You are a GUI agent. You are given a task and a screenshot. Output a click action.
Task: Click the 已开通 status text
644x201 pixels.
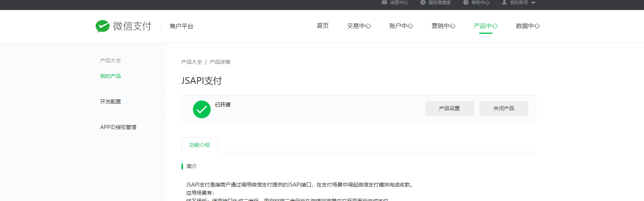[x=223, y=105]
